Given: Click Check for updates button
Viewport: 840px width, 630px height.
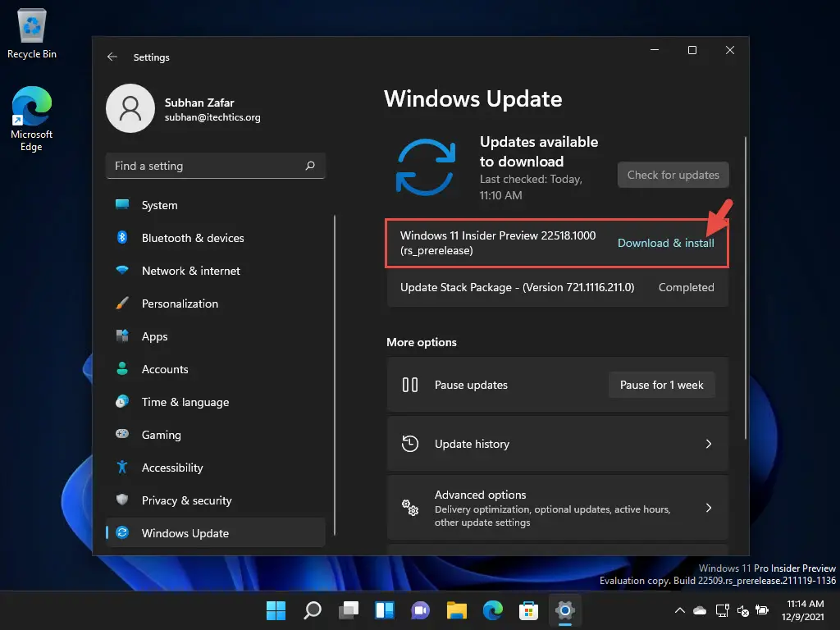Looking at the screenshot, I should click(673, 175).
